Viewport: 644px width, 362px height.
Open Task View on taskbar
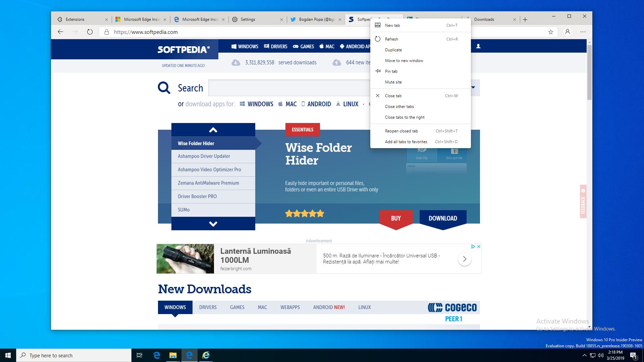[140, 355]
